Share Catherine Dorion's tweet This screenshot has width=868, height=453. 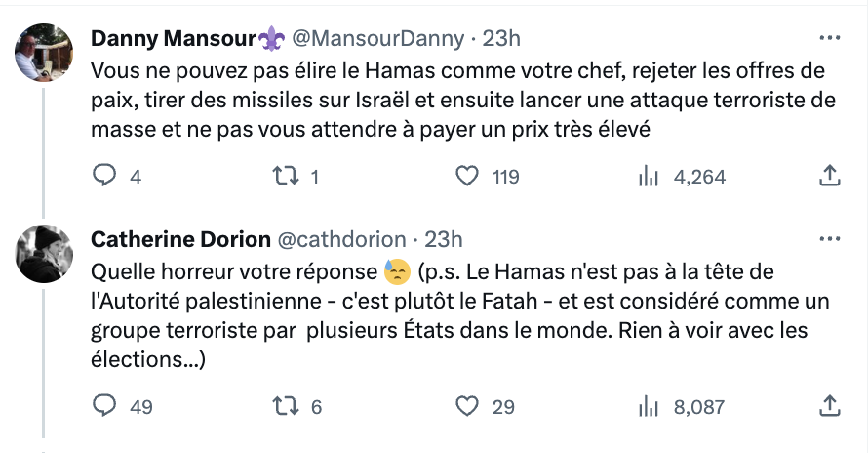[829, 406]
